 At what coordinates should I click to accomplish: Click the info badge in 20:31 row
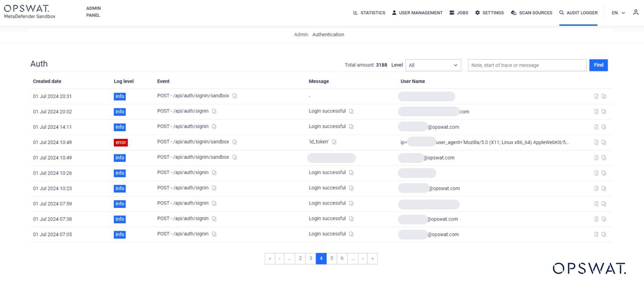120,96
